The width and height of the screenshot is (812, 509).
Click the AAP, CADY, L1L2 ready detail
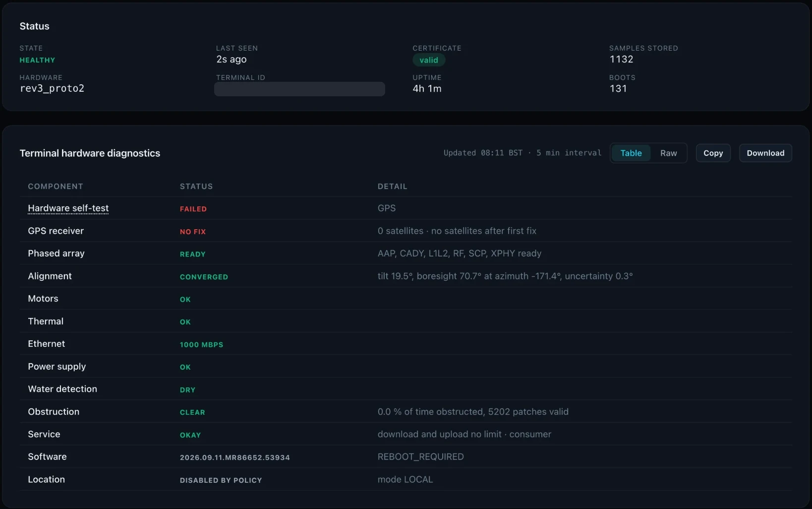point(459,254)
